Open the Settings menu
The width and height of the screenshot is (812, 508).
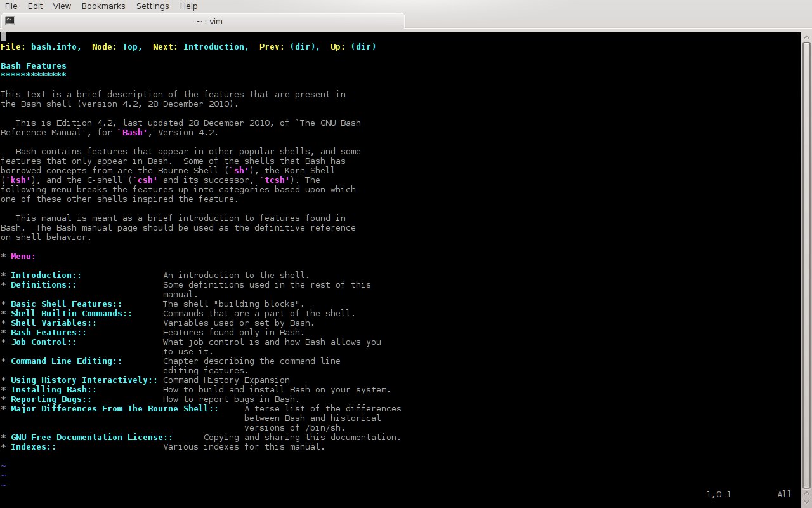pyautogui.click(x=152, y=6)
